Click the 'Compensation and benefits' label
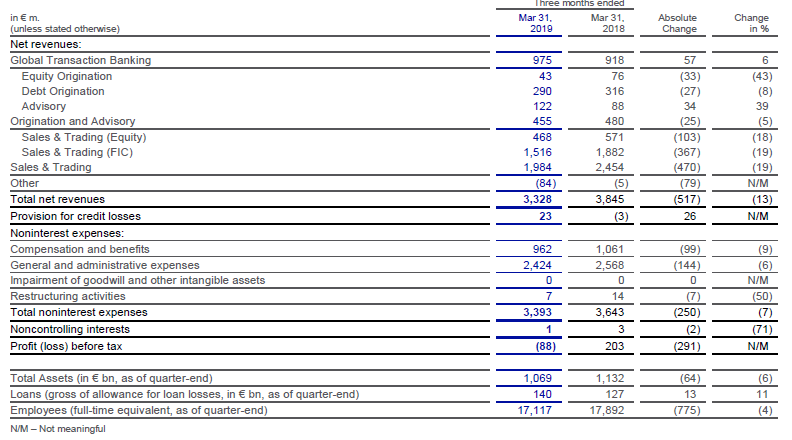 coord(80,250)
